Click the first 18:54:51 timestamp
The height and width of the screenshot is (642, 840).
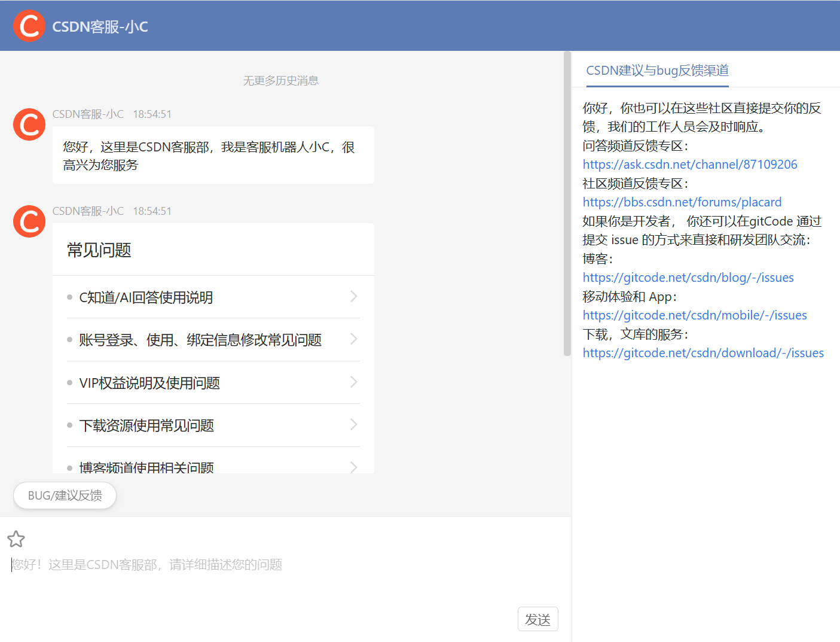152,114
